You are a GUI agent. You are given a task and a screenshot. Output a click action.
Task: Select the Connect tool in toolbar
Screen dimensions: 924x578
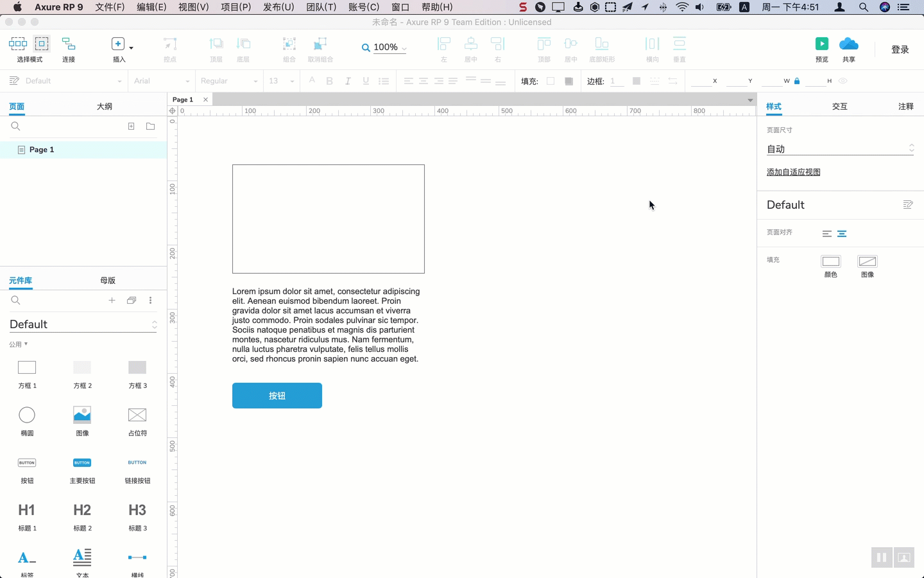69,44
